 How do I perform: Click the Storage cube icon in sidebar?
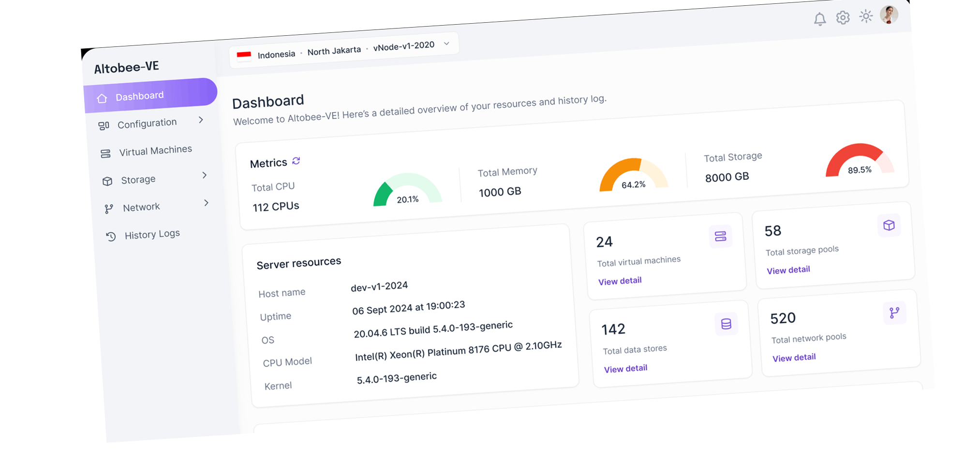tap(107, 181)
